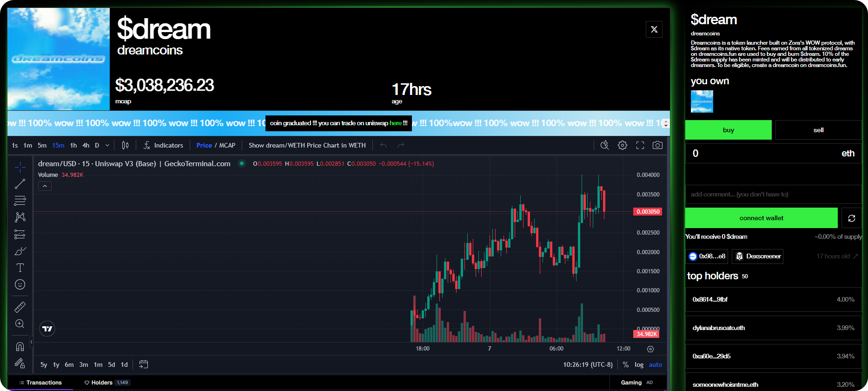
Task: Toggle the magnet snap mode
Action: 20,346
